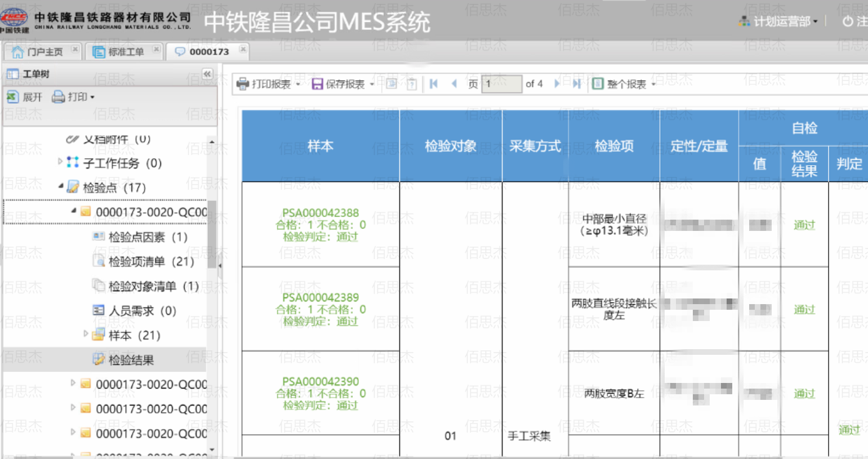Viewport: 868px width, 459px height.
Task: Click the 定性/定量 column header
Action: [x=699, y=146]
